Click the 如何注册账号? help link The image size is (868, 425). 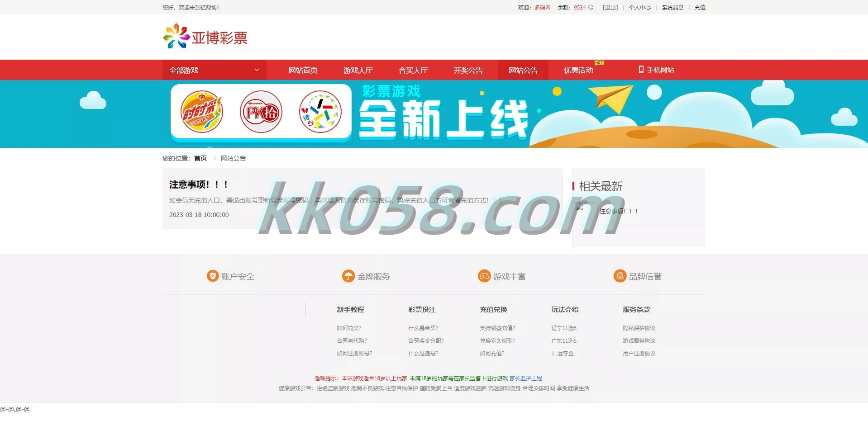[x=354, y=354]
